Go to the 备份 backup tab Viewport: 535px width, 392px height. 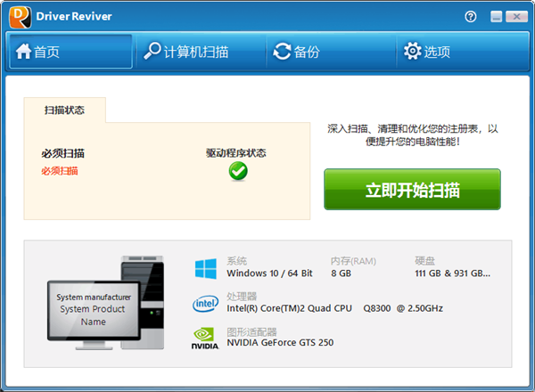(332, 52)
